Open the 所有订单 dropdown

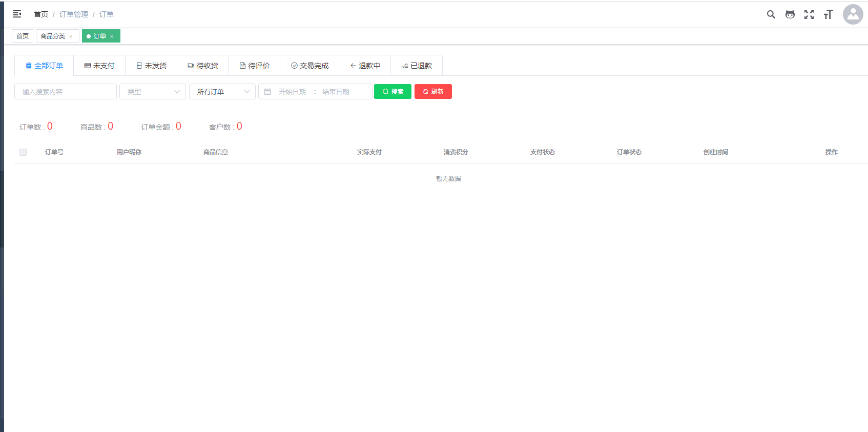click(x=222, y=92)
